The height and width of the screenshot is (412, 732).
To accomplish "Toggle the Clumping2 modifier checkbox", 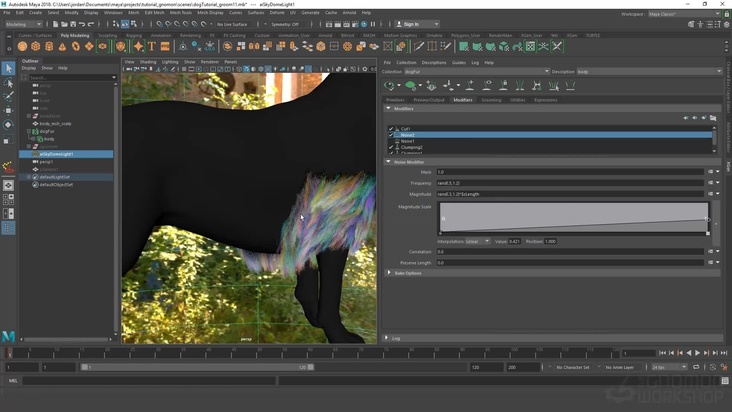I will [392, 147].
